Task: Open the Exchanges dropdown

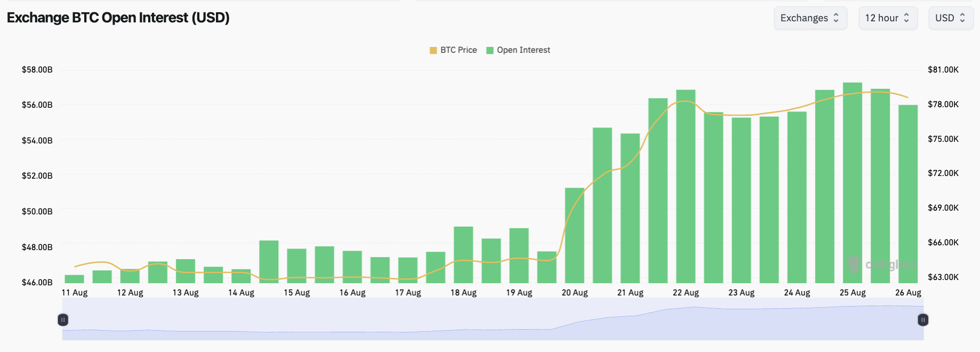Action: click(x=810, y=18)
